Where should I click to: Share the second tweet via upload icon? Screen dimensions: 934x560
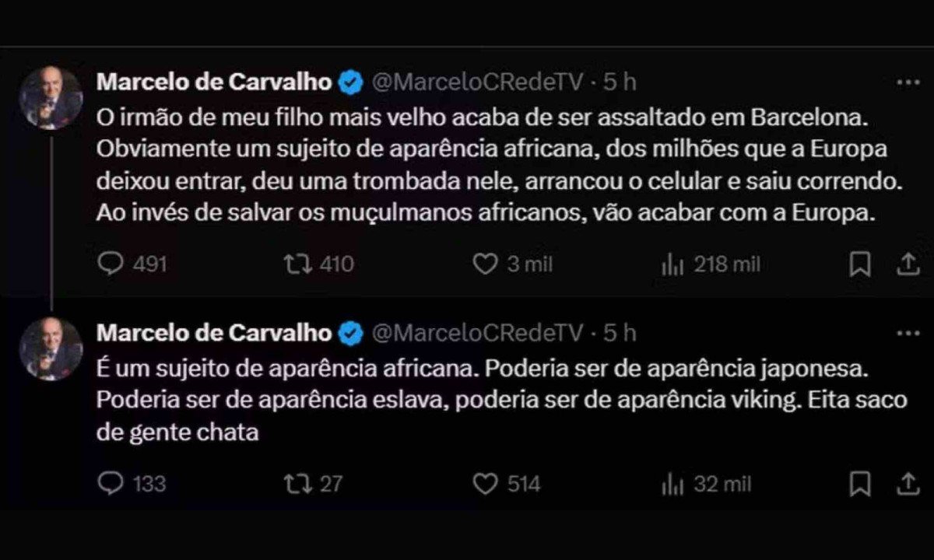[x=908, y=485]
